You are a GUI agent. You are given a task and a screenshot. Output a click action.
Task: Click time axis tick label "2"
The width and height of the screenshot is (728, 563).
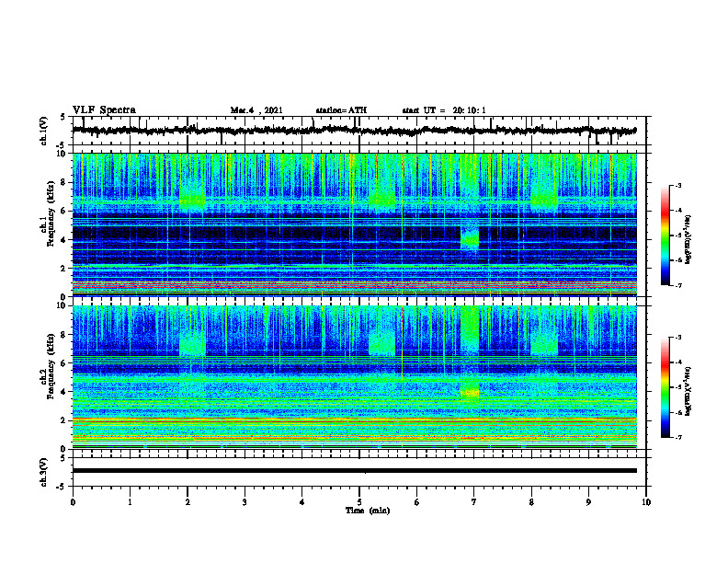[x=188, y=502]
